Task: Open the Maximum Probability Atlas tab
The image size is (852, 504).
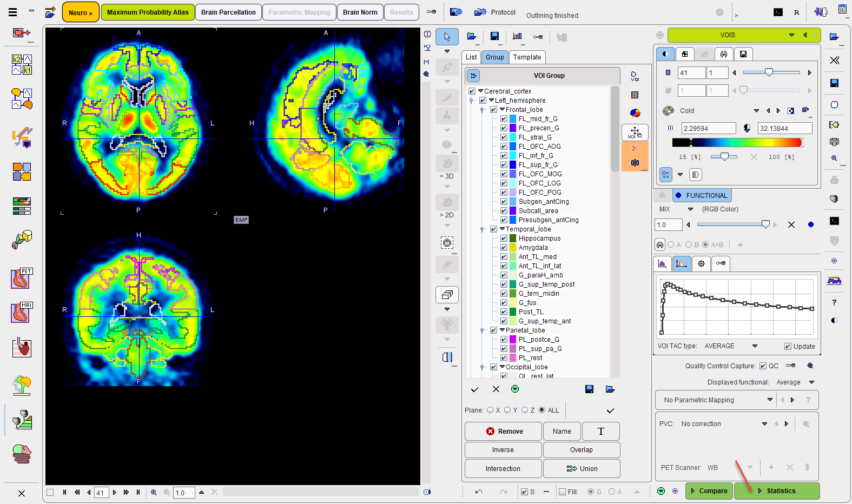Action: 148,12
